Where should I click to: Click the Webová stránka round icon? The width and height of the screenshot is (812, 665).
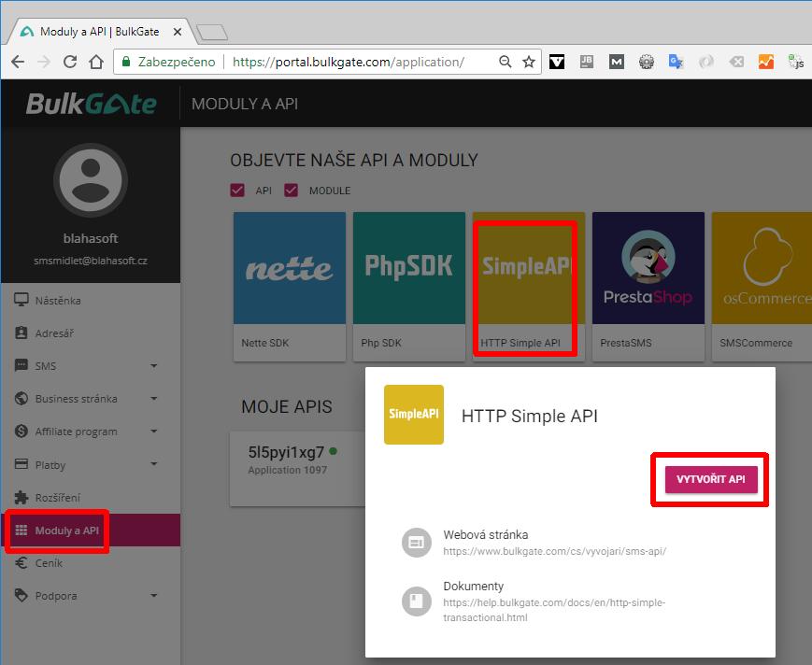(x=417, y=543)
